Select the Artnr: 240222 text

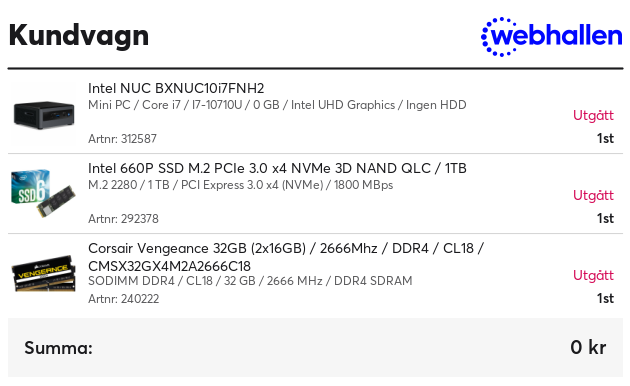click(x=124, y=298)
